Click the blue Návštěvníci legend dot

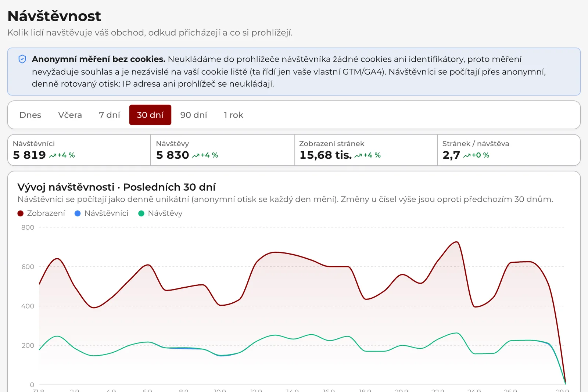coord(78,213)
